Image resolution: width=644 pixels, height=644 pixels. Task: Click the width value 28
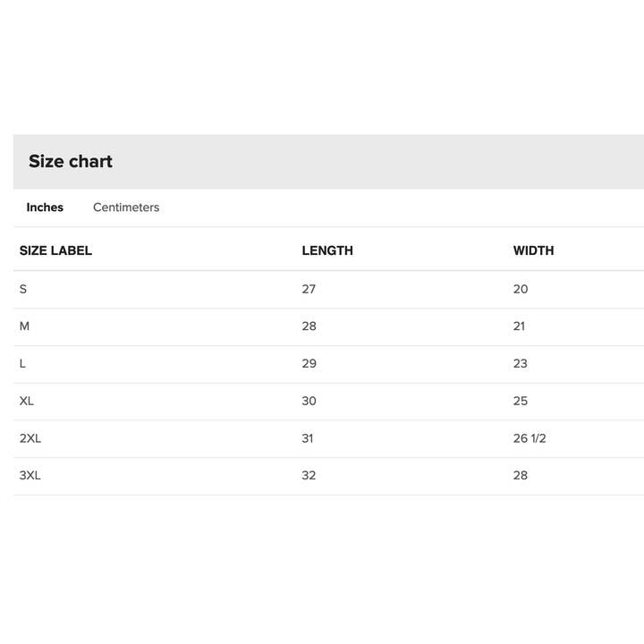(521, 475)
